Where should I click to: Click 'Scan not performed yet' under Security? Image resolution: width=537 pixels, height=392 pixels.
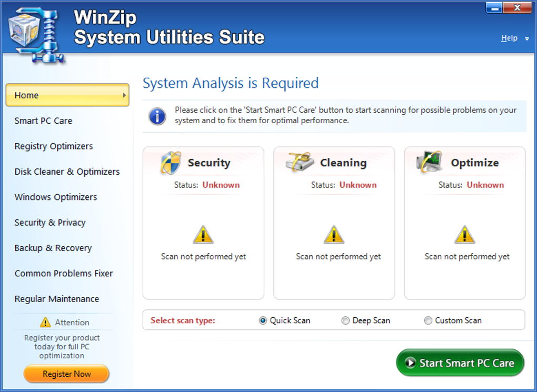click(x=203, y=256)
